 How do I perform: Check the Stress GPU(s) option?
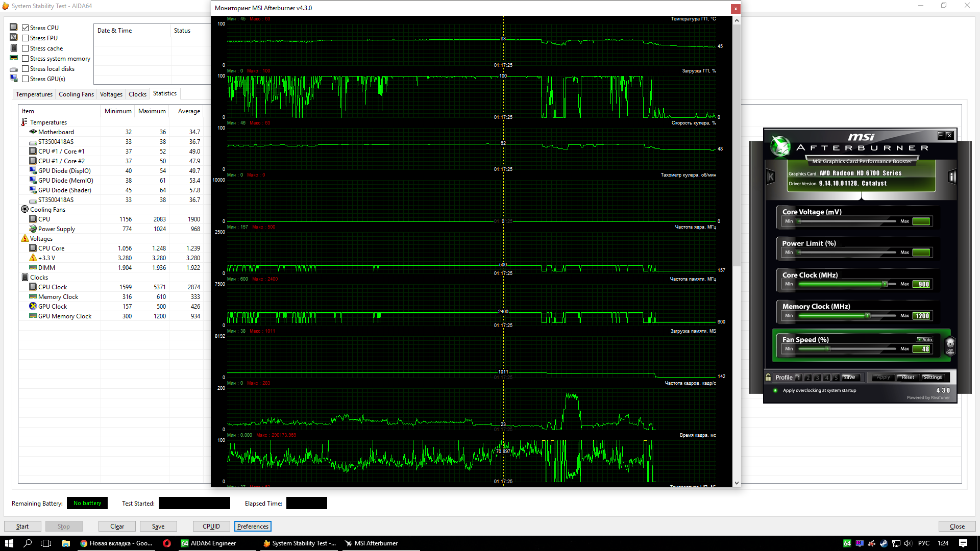click(26, 79)
